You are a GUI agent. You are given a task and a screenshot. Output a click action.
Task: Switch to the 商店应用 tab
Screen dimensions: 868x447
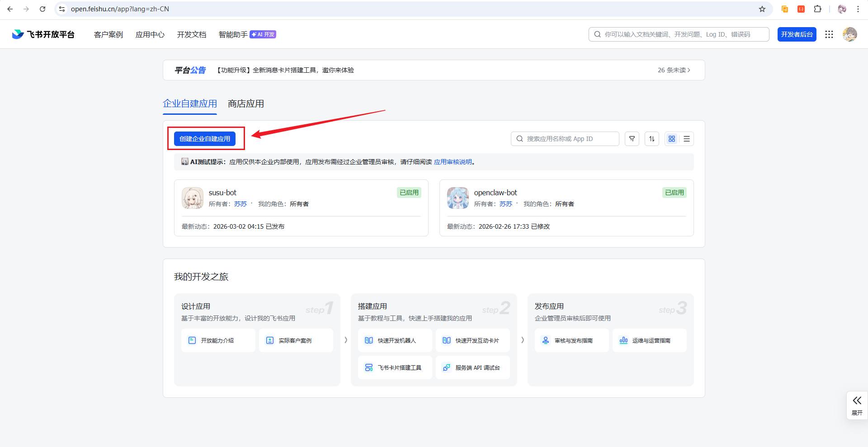pos(245,104)
